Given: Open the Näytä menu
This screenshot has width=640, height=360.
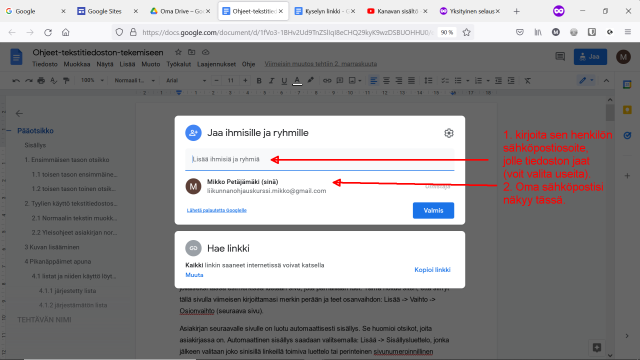Looking at the screenshot, I should click(105, 64).
